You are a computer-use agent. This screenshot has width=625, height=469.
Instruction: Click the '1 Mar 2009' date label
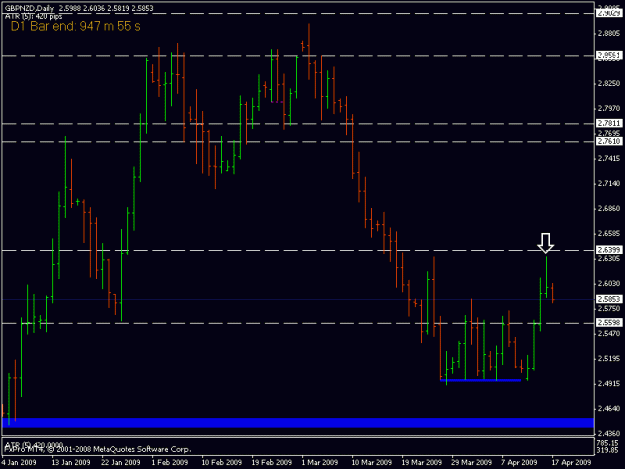click(320, 462)
